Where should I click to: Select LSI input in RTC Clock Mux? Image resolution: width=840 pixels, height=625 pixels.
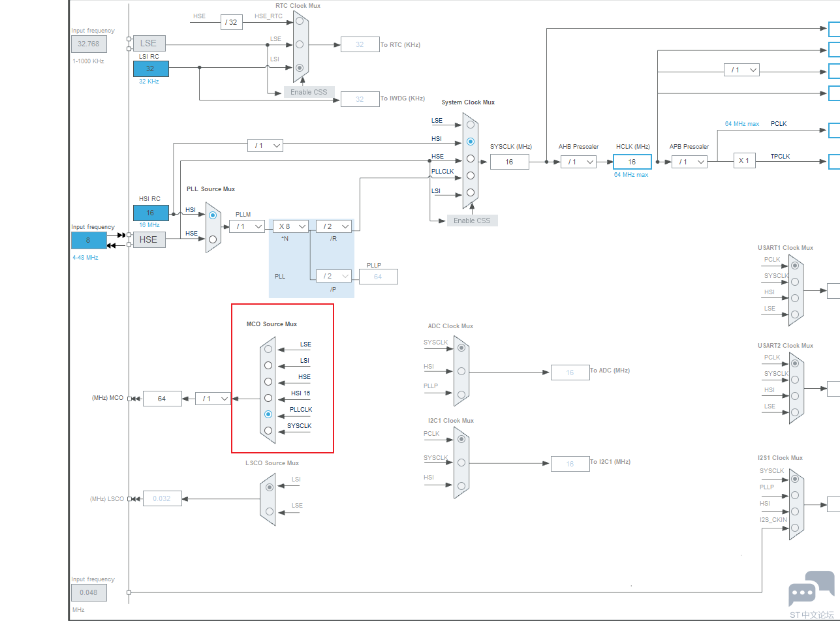pos(300,68)
